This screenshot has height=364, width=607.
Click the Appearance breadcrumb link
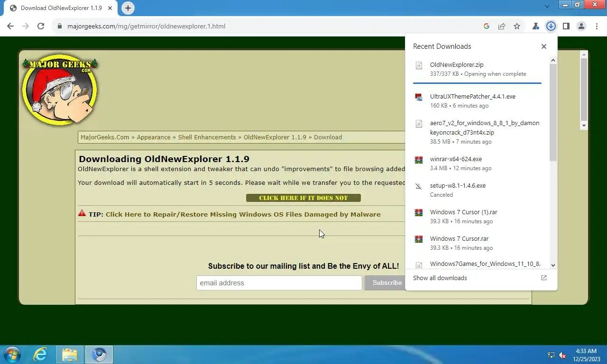coord(154,137)
